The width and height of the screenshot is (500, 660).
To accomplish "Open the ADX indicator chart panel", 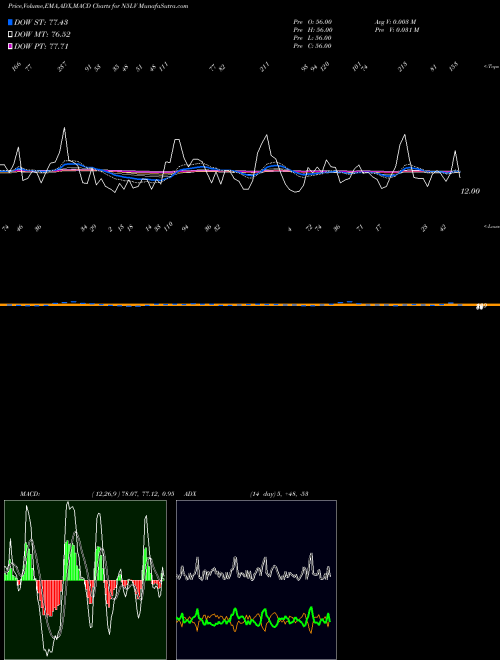I will point(256,580).
